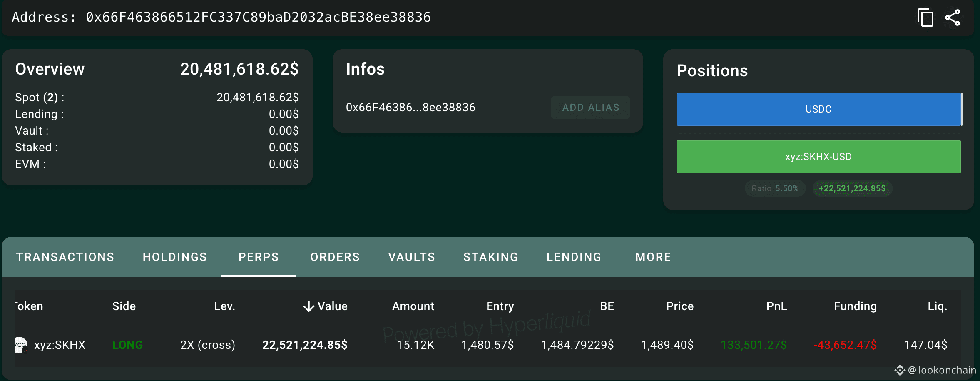Click the Entry column header
This screenshot has width=980, height=381.
tap(500, 306)
